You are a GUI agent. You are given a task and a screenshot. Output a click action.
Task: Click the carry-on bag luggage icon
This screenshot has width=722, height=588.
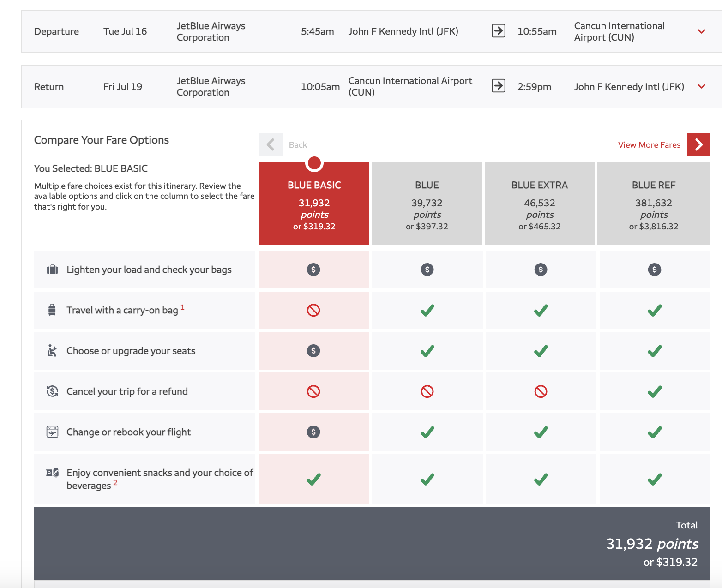tap(52, 310)
